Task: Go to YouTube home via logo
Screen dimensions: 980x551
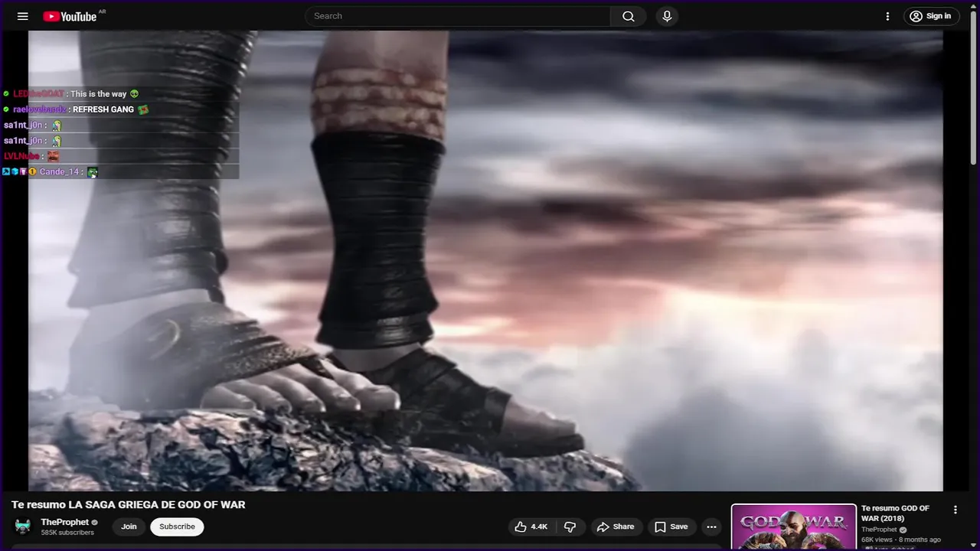Action: pos(70,16)
